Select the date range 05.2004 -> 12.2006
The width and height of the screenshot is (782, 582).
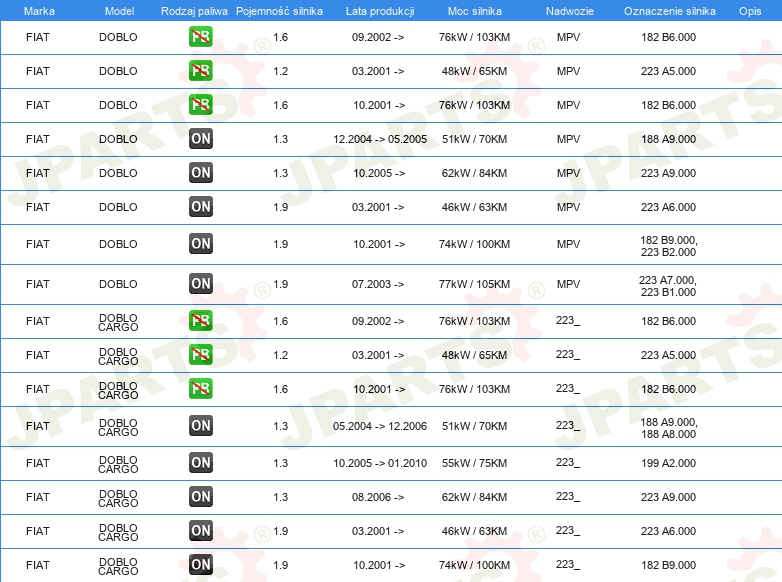coord(380,426)
